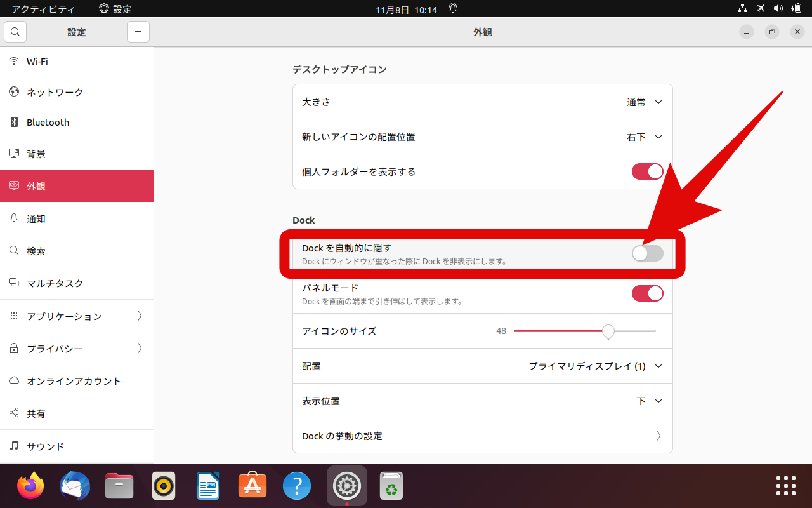Show applications grid in the dock
The height and width of the screenshot is (508, 812).
point(785,486)
